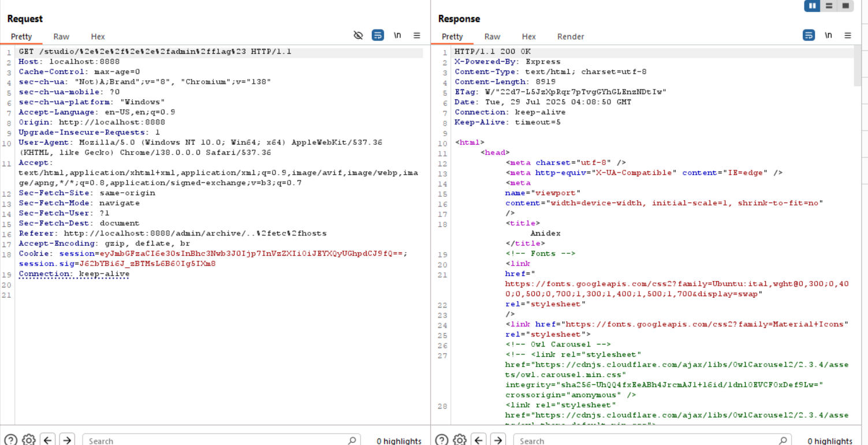Switch Response view to the Hex tab
Viewport: 868px width, 445px height.
coord(528,36)
